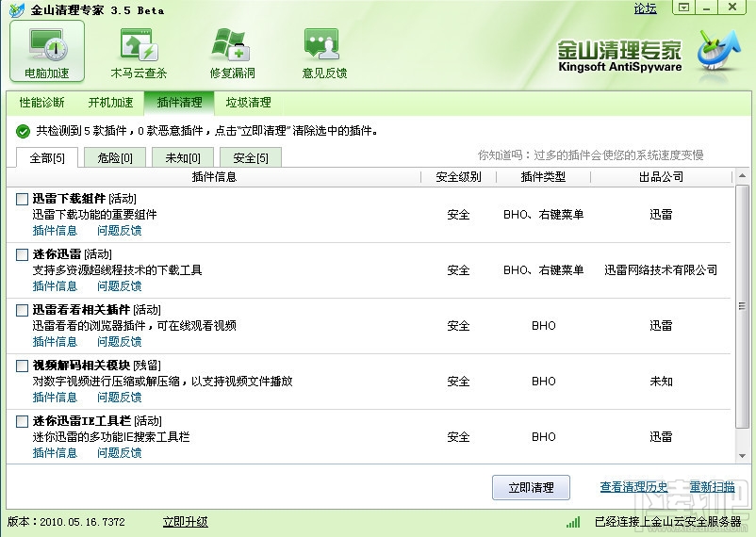Close the 金山清理专家 window
The width and height of the screenshot is (756, 537).
coord(732,7)
